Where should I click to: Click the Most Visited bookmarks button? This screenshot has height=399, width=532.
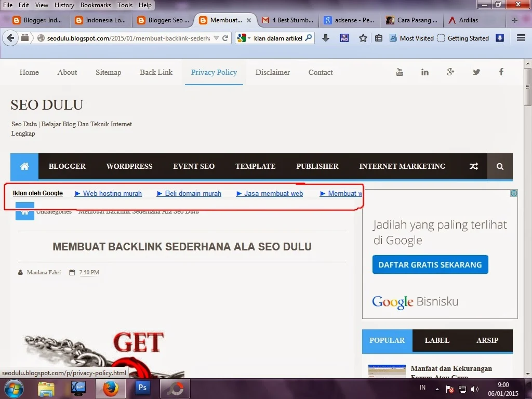point(411,38)
